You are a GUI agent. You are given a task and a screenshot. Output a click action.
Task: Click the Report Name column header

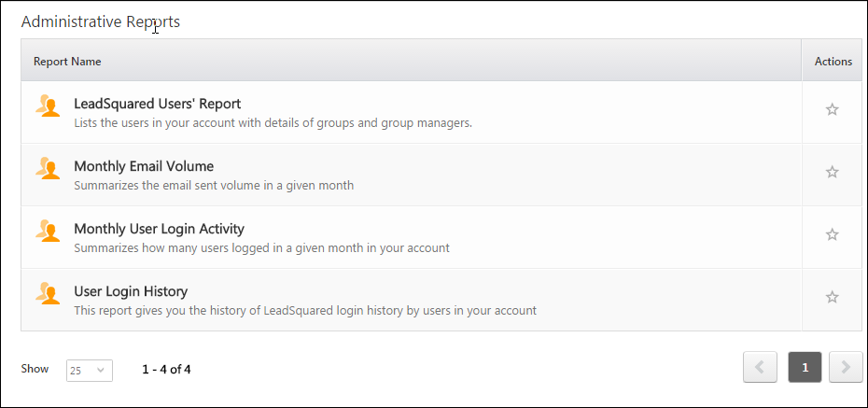[67, 62]
